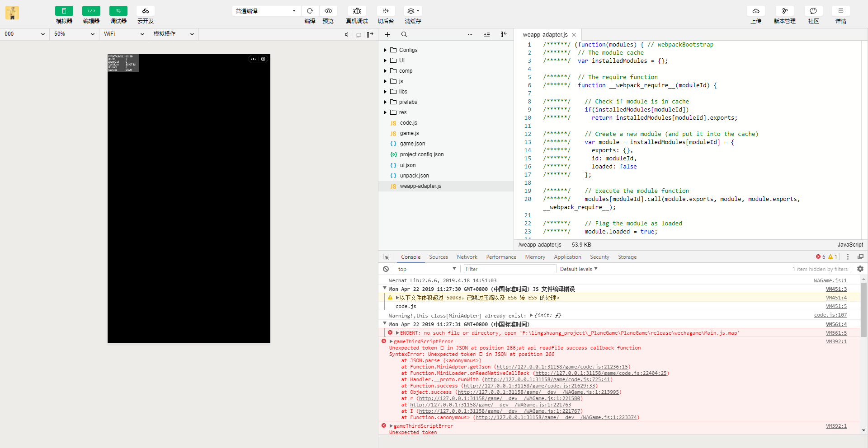Open 版本管理 version control

pyautogui.click(x=784, y=11)
